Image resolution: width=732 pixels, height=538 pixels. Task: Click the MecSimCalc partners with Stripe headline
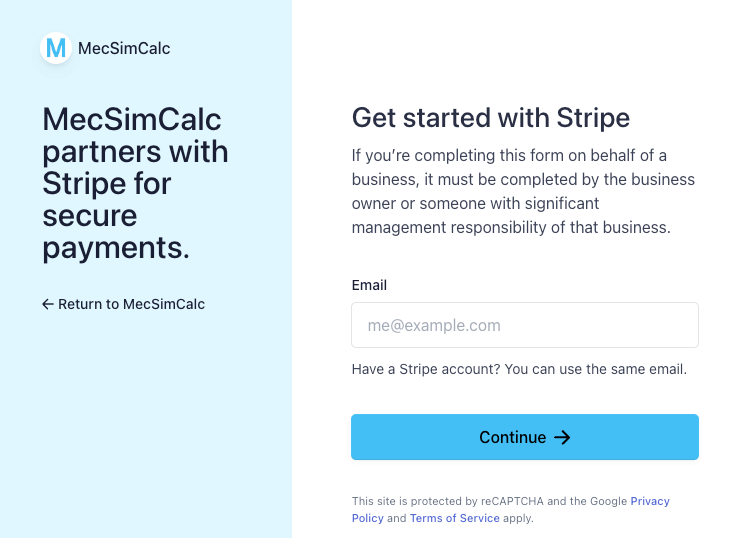point(135,183)
